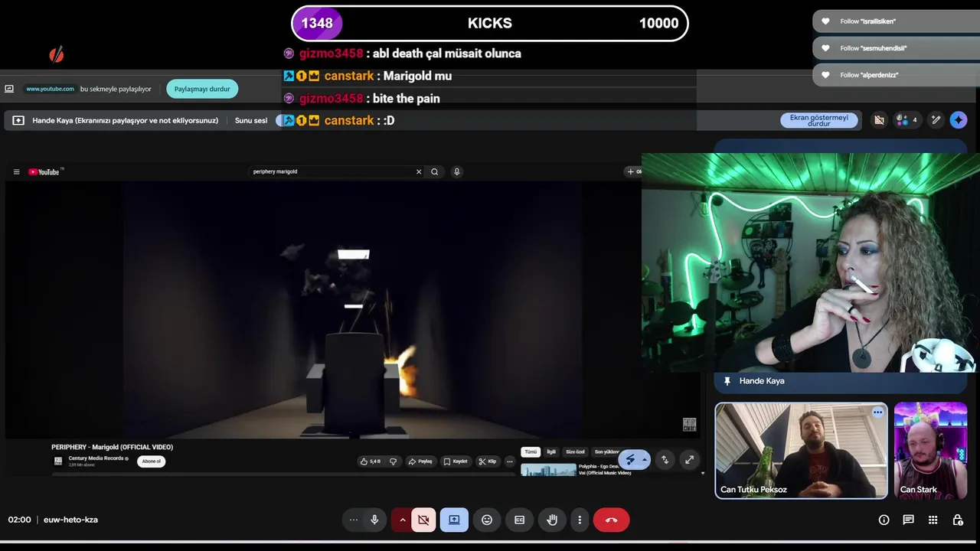Like the Periphery Marigold video
Screen dimensions: 980x551
point(371,461)
